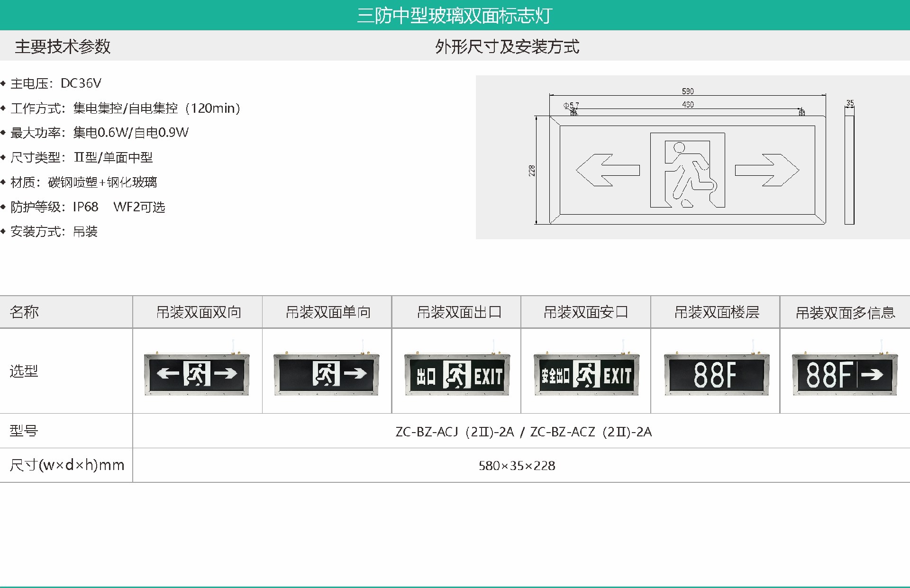910x588 pixels.
Task: Click the 出口EXIT sign thumbnail
Action: [x=456, y=373]
